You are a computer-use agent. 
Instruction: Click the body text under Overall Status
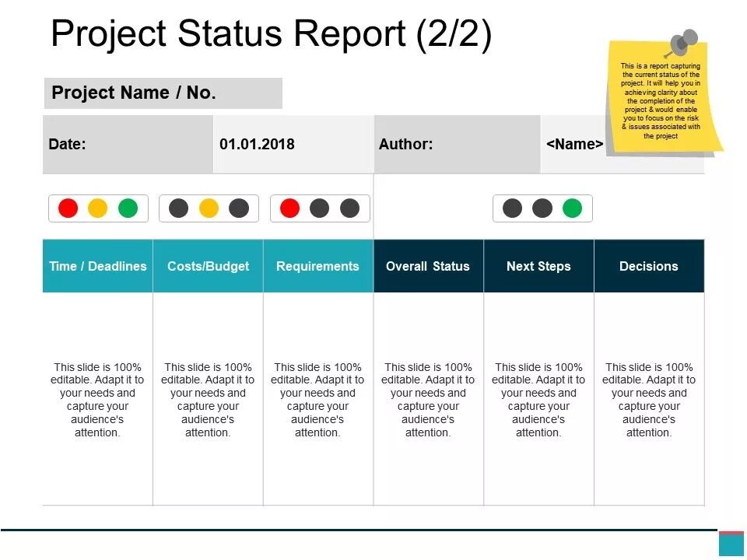[428, 400]
